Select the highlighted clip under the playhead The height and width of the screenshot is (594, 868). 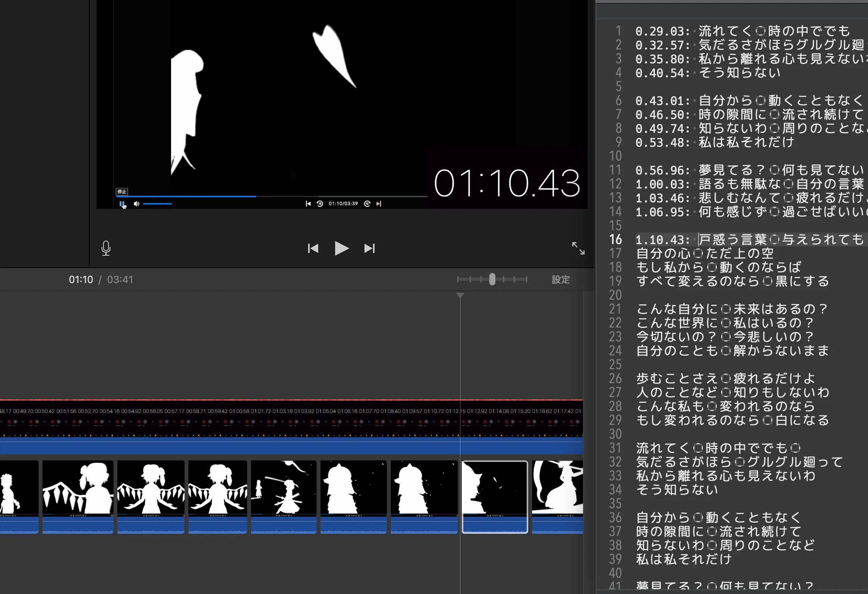click(x=495, y=497)
